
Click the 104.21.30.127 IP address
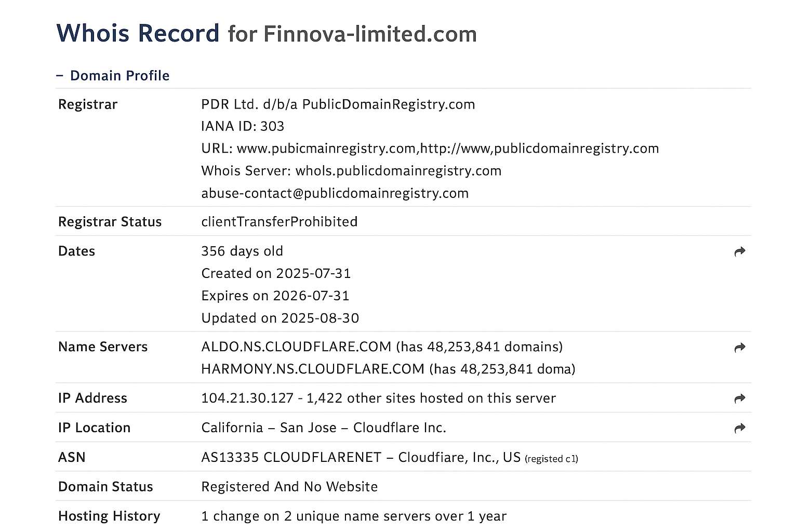(x=247, y=398)
